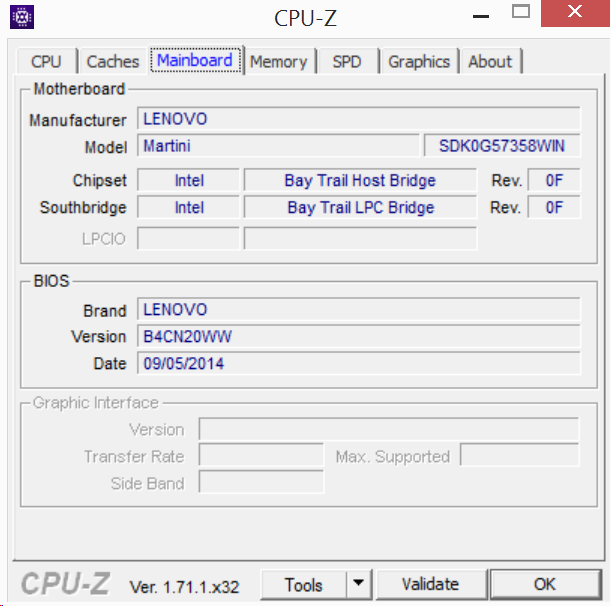Select the Bay Trail Host Bridge value

click(x=360, y=180)
